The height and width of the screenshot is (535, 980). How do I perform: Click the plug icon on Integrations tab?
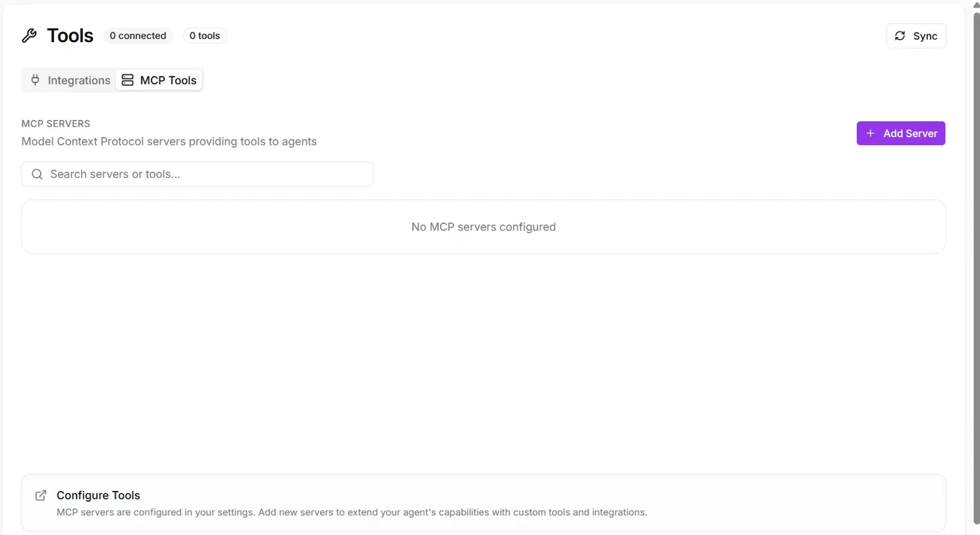click(36, 80)
